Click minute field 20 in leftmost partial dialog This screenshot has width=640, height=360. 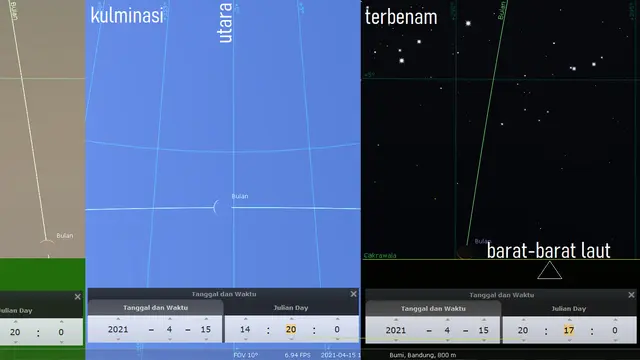point(15,332)
